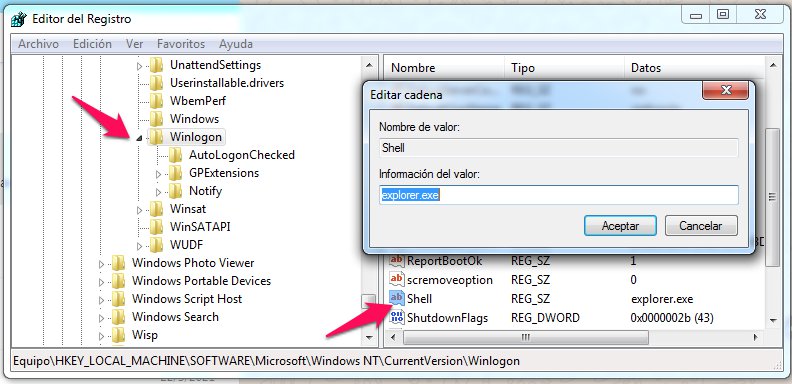The height and width of the screenshot is (384, 792).
Task: Select the Windows Search folder icon
Action: click(118, 317)
